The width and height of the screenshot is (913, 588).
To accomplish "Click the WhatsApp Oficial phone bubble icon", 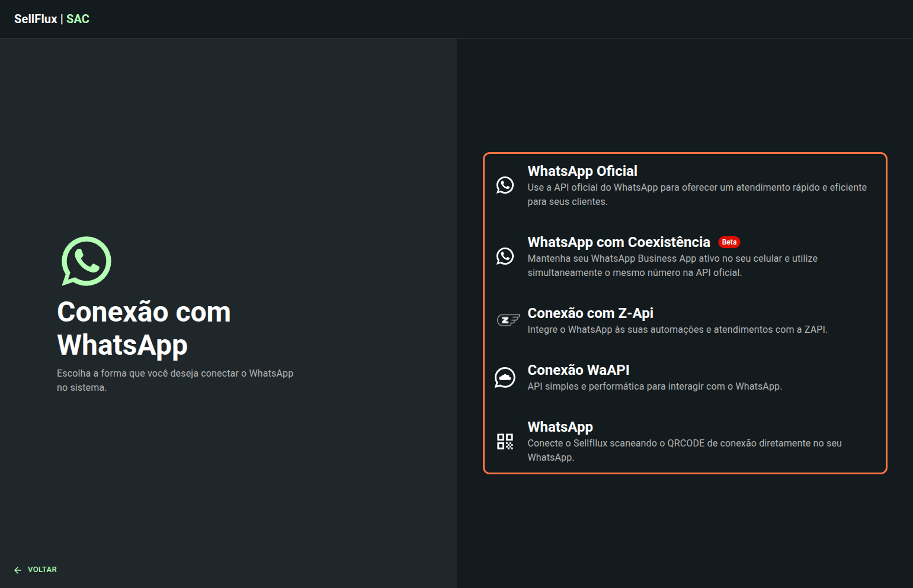I will click(505, 185).
